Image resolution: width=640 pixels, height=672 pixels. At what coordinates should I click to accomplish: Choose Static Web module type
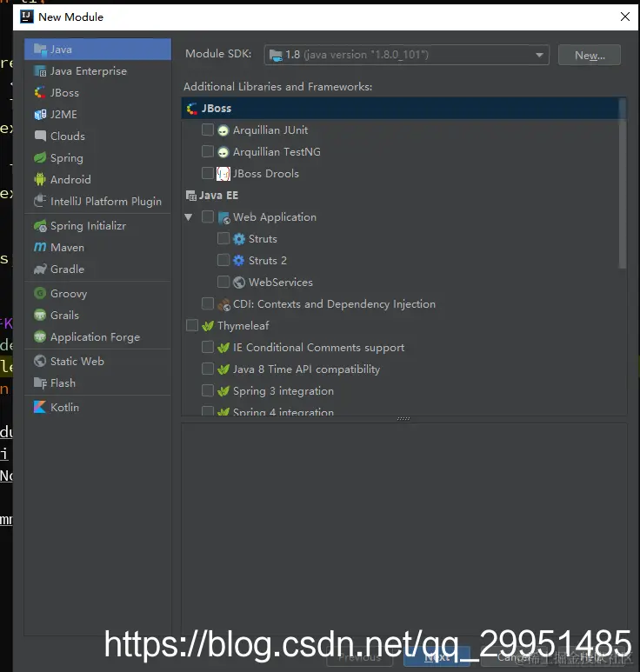[x=97, y=362]
